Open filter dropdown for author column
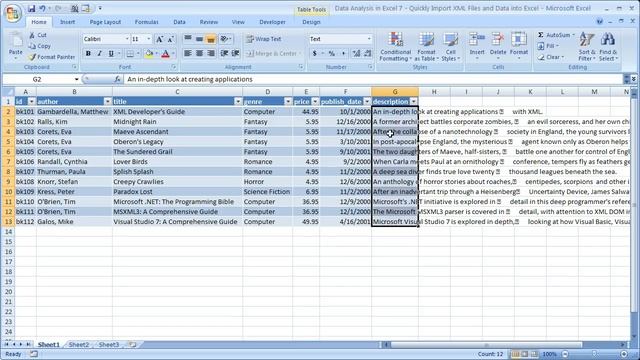This screenshot has height=360, width=640. pos(107,102)
